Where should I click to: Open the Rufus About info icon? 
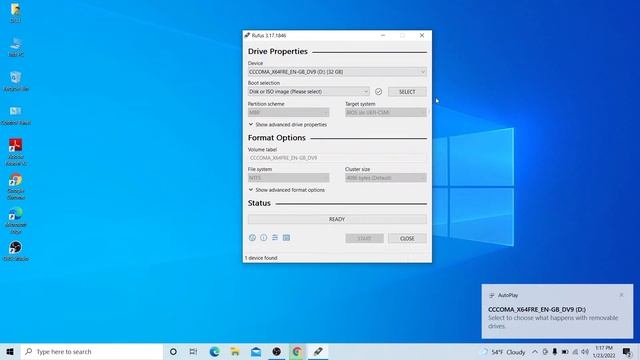pos(264,238)
